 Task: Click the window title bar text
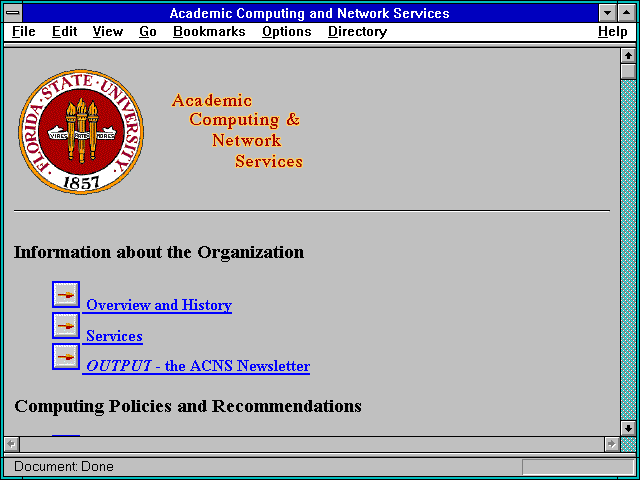click(x=309, y=13)
